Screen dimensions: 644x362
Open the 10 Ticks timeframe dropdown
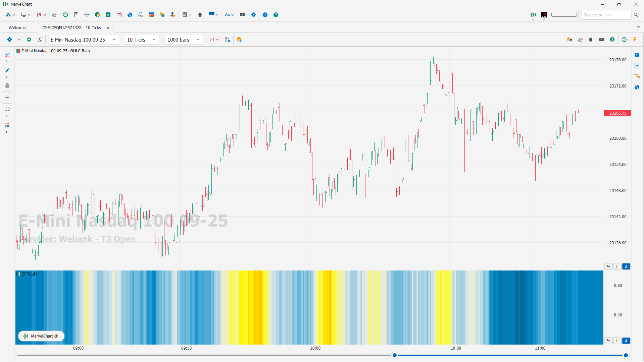click(x=142, y=40)
